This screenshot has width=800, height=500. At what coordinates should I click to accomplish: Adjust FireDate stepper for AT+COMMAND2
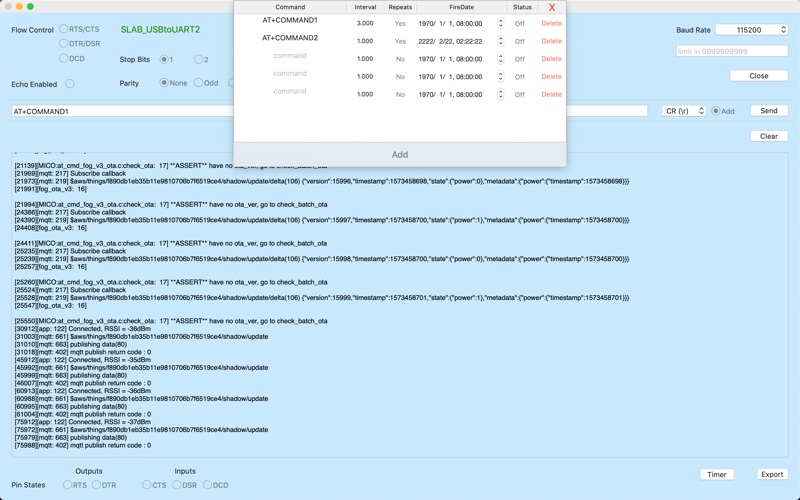coord(501,41)
